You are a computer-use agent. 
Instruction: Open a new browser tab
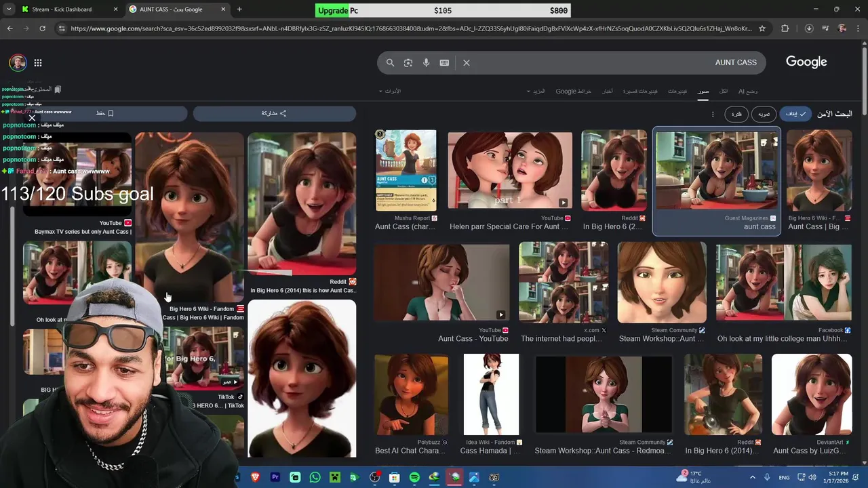point(239,9)
